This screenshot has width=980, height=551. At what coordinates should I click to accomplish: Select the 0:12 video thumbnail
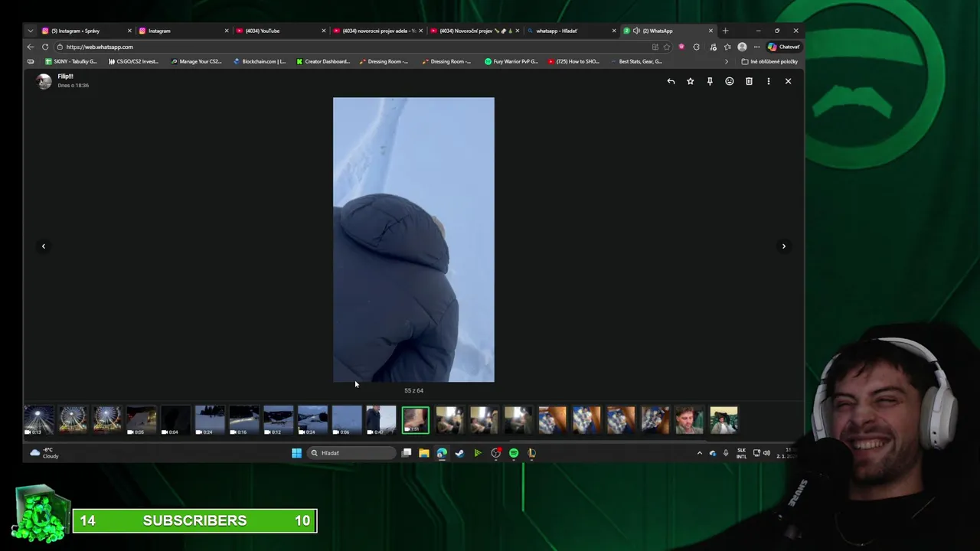pyautogui.click(x=278, y=420)
